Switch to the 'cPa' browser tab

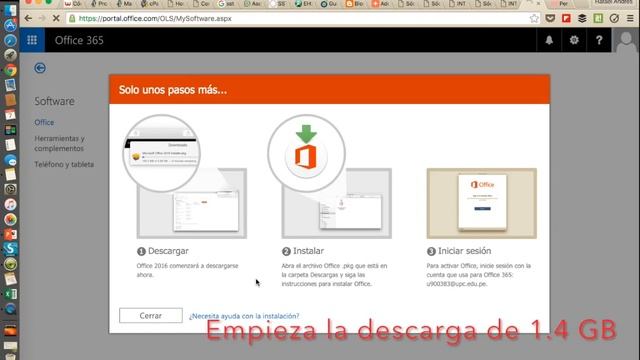150,4
